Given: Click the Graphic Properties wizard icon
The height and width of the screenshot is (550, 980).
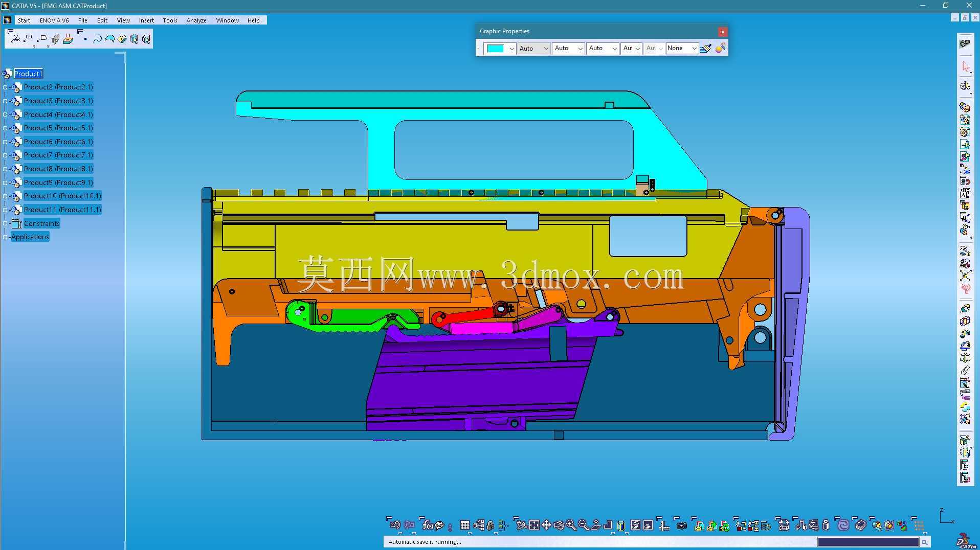Looking at the screenshot, I should coord(721,48).
